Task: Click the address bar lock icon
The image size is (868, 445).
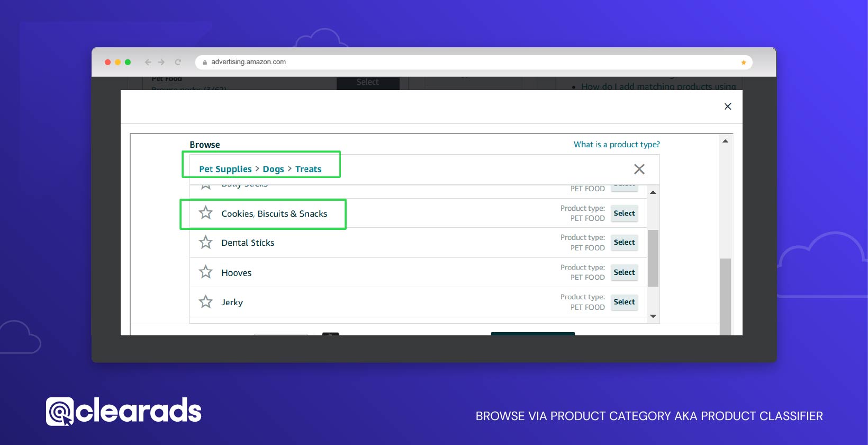Action: (x=205, y=63)
